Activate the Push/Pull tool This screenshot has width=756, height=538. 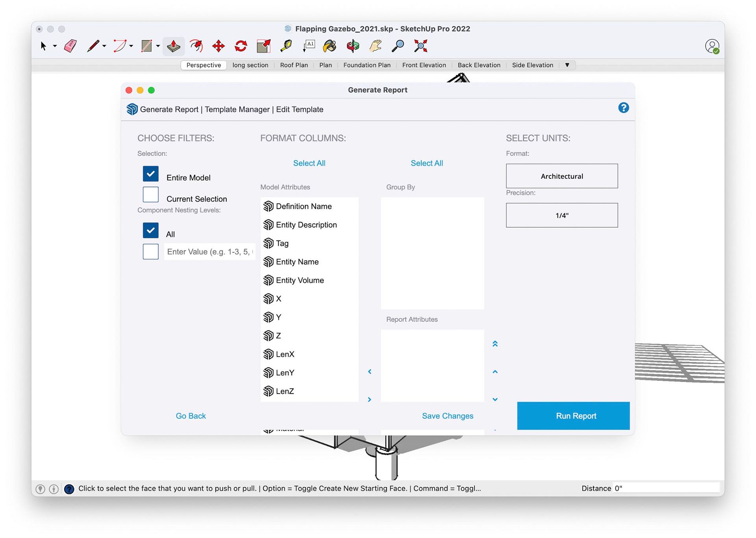[x=173, y=46]
